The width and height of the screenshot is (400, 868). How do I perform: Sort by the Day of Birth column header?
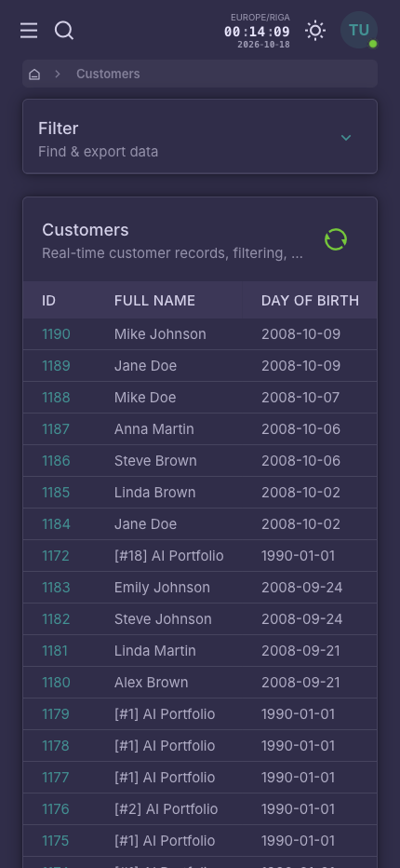pos(310,300)
